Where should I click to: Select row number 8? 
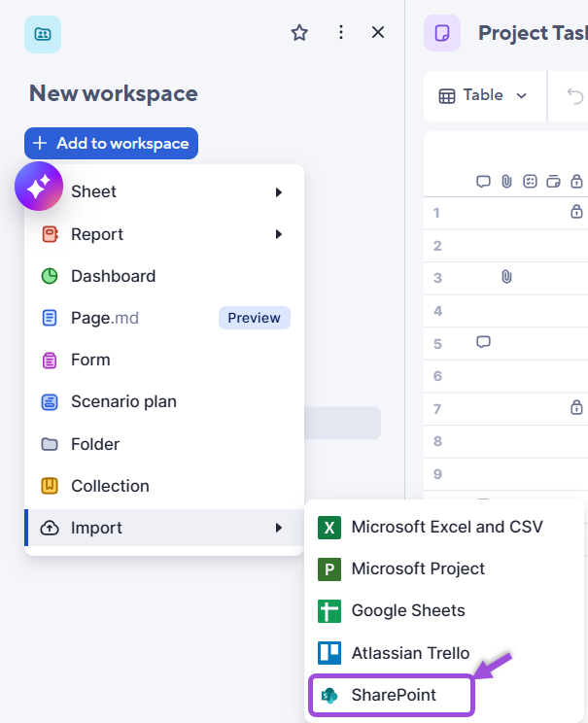[x=437, y=442]
